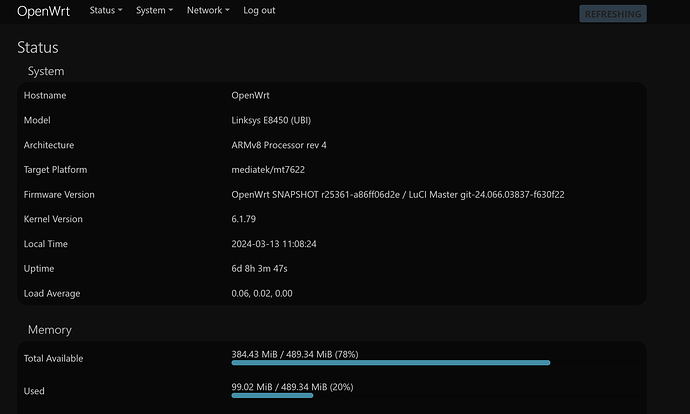Click the Status page heading
This screenshot has height=414, width=690.
pos(38,48)
